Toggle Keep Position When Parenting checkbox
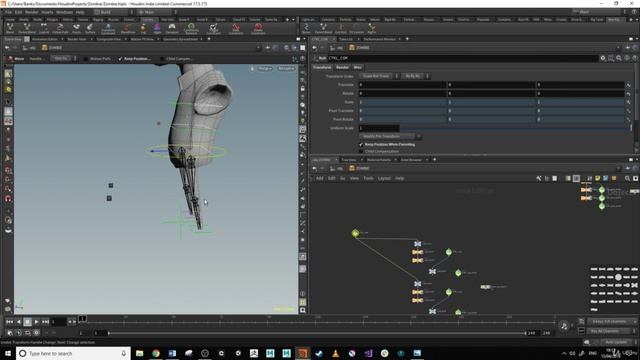 (x=361, y=144)
